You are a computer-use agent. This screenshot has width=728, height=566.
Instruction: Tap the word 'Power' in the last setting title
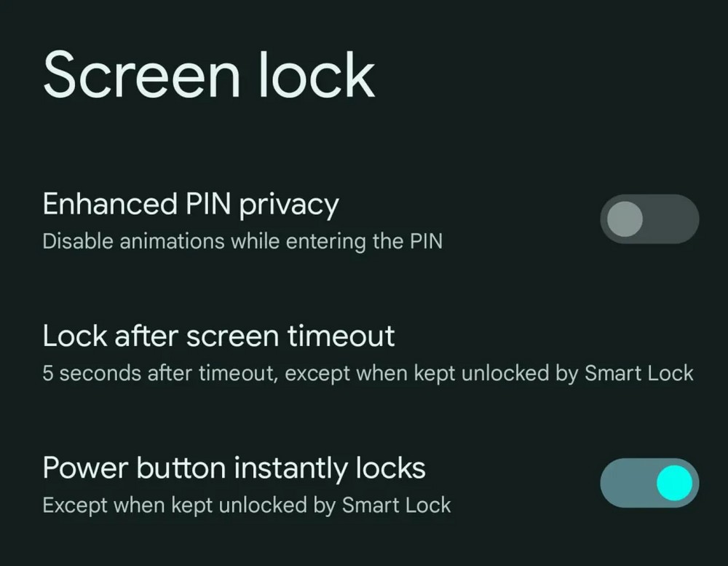click(x=85, y=468)
